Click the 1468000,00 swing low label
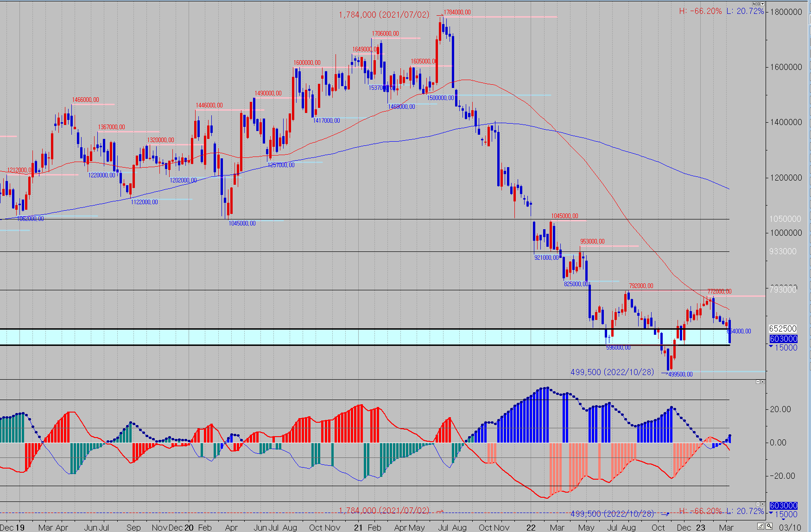The height and width of the screenshot is (532, 811). click(402, 107)
